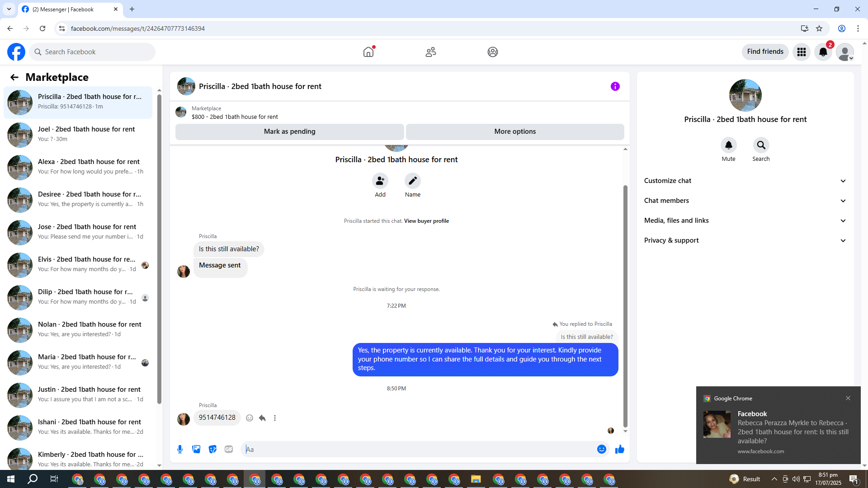868x488 pixels.
Task: Reply to the 9514746128 message
Action: 262,418
